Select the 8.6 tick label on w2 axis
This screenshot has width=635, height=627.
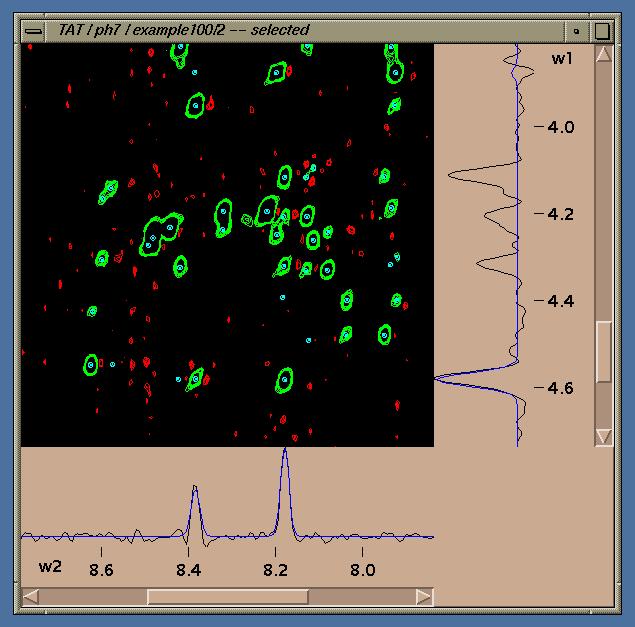(101, 570)
